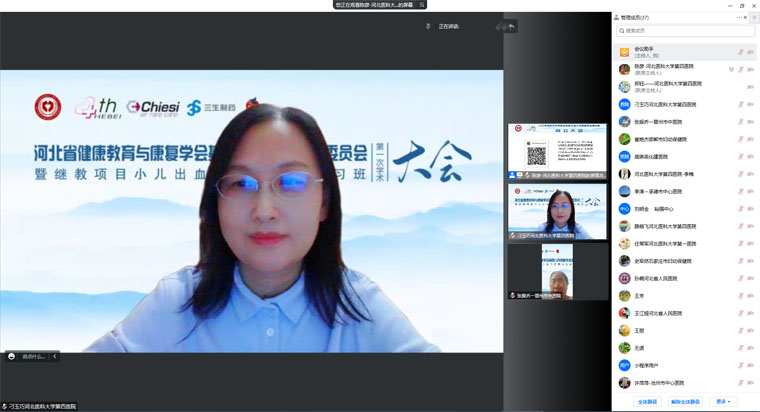Select the 张振齐 video thumbnail
Image resolution: width=760 pixels, height=412 pixels.
pyautogui.click(x=557, y=270)
